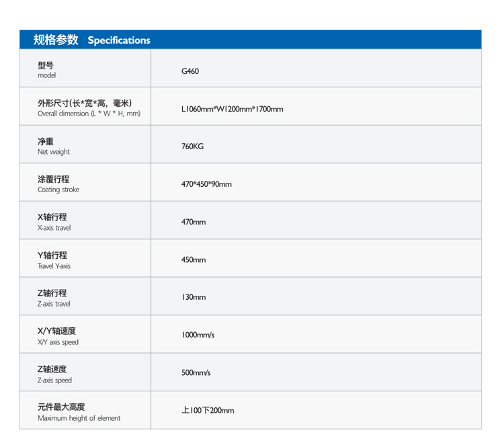504x445 pixels.
Task: Click the 760KG weight value
Action: [192, 147]
